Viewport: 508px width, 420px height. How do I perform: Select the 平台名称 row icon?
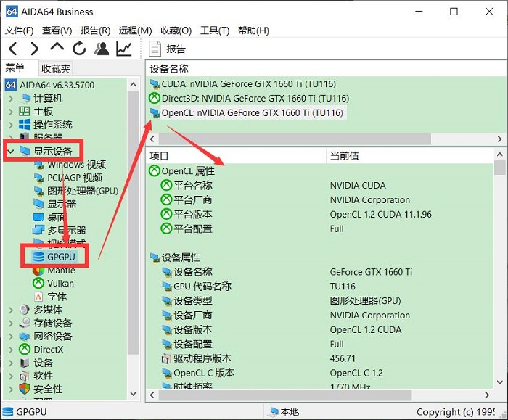[166, 186]
